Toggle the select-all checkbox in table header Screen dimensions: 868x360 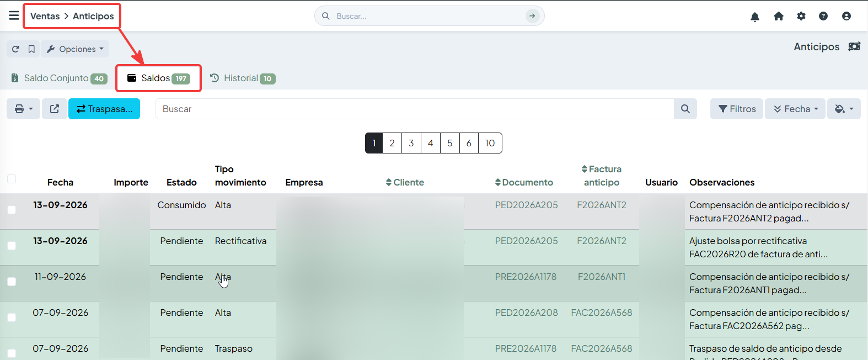pos(12,179)
